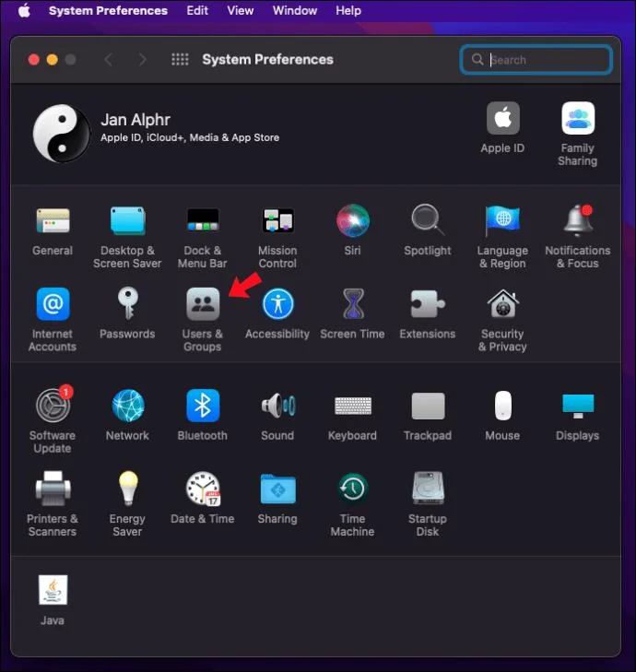
Task: Click inside the Search field
Action: (x=536, y=60)
